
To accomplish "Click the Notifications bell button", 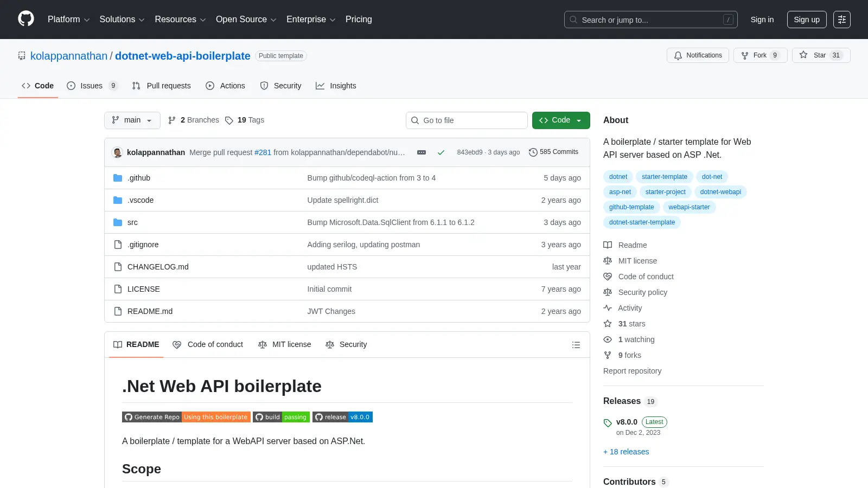I will pos(698,55).
